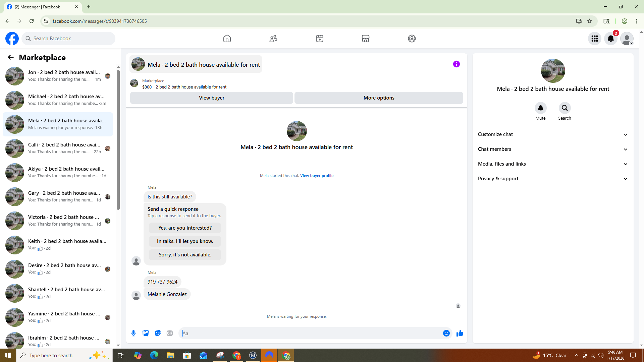
Task: Open the emoji picker in the message box
Action: [x=446, y=333]
